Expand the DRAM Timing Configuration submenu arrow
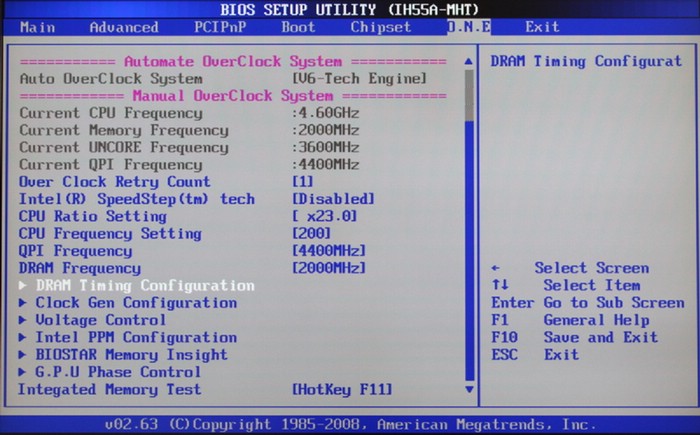Screen dimensions: 700x435 pyautogui.click(x=22, y=285)
